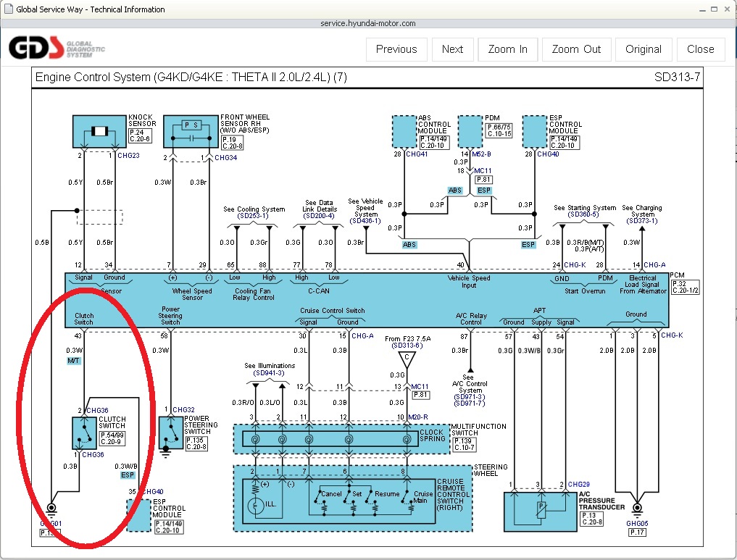
Task: Click the A/C Pressure Transducer symbol
Action: 540,511
